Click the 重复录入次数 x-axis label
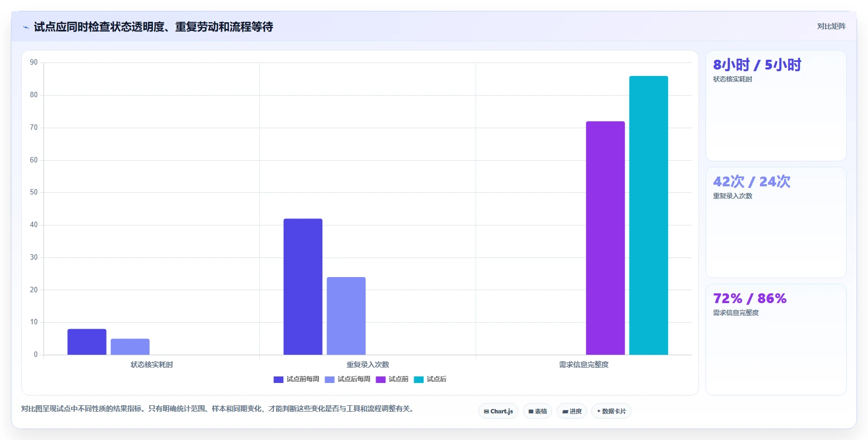The height and width of the screenshot is (440, 868). [x=368, y=364]
